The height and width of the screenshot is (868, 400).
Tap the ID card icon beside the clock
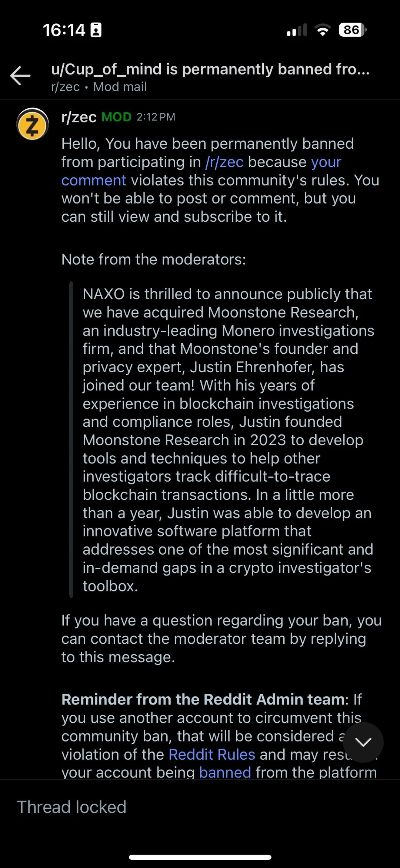tap(96, 30)
